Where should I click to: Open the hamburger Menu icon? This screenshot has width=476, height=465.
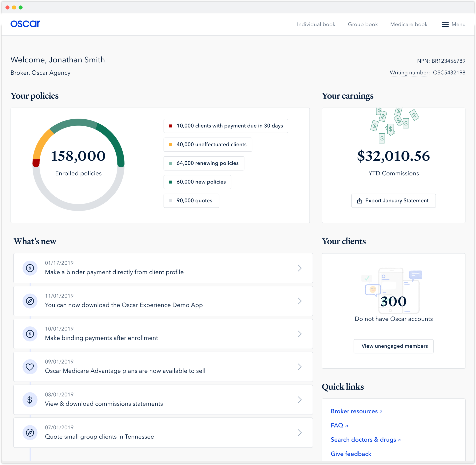pyautogui.click(x=445, y=24)
